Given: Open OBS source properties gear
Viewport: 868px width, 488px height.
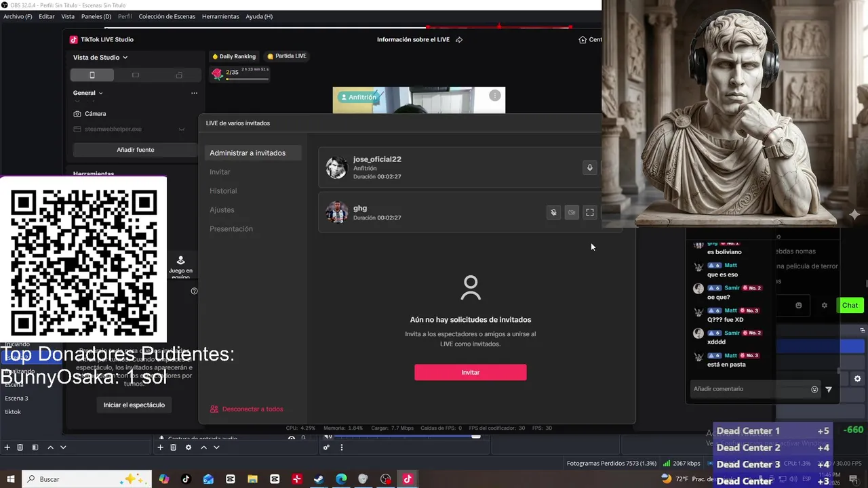Looking at the screenshot, I should 189,447.
